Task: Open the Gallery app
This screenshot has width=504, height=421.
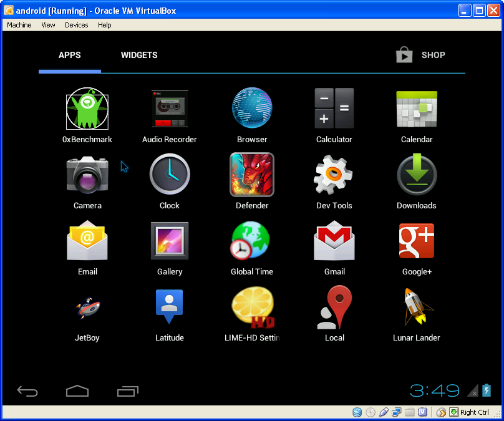Action: pos(170,241)
